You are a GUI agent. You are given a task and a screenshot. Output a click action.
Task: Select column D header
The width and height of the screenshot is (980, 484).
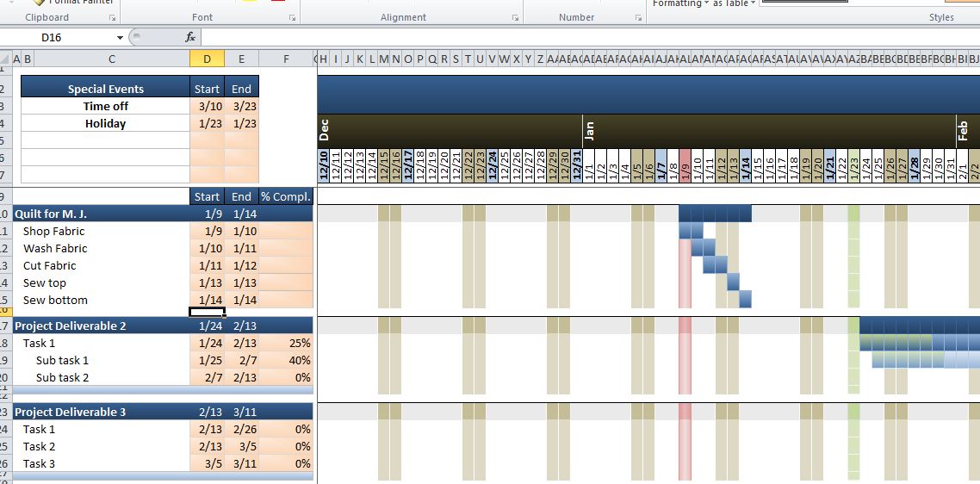[207, 59]
